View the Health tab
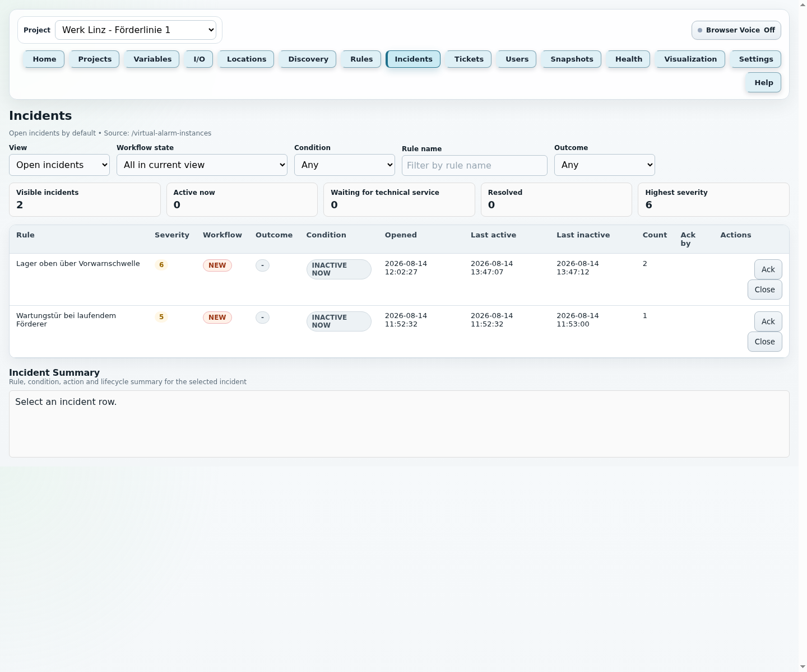The height and width of the screenshot is (672, 807). (x=629, y=59)
